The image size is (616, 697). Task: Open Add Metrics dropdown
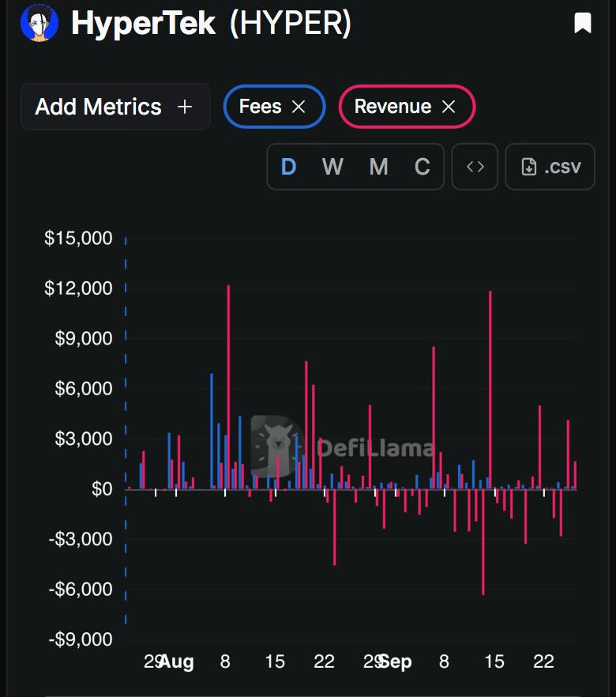pyautogui.click(x=115, y=107)
